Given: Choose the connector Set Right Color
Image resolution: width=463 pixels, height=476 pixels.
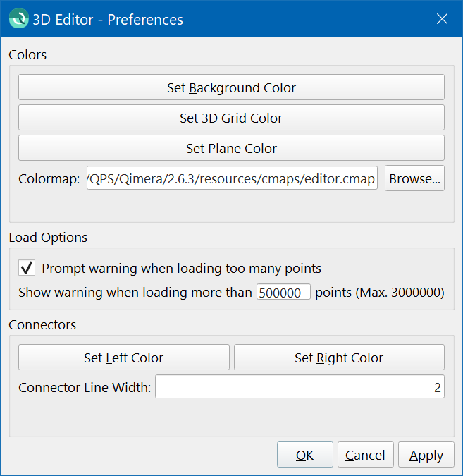Looking at the screenshot, I should pos(339,358).
